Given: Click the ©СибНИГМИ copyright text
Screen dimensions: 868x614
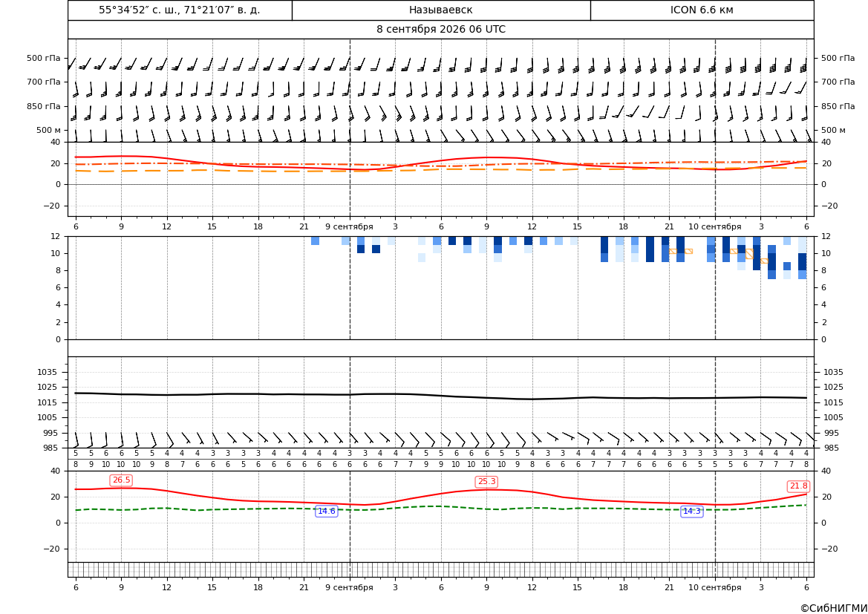Looking at the screenshot, I should click(834, 608).
